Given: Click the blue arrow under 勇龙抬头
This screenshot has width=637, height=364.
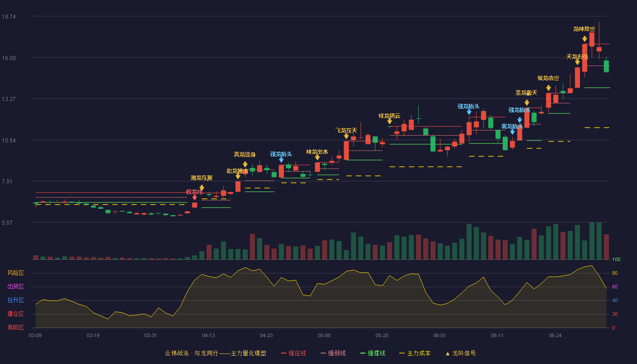Looking at the screenshot, I should 512,132.
